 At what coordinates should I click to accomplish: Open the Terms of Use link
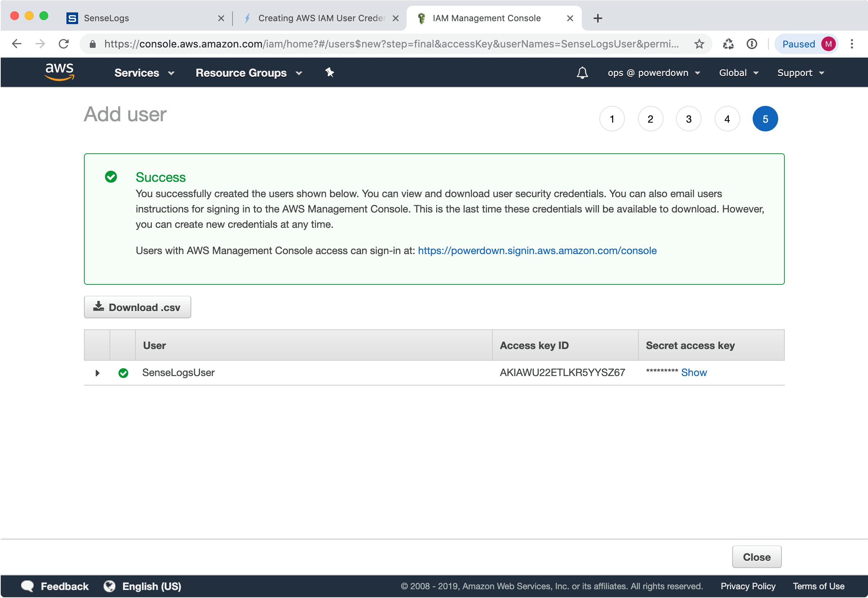(819, 587)
